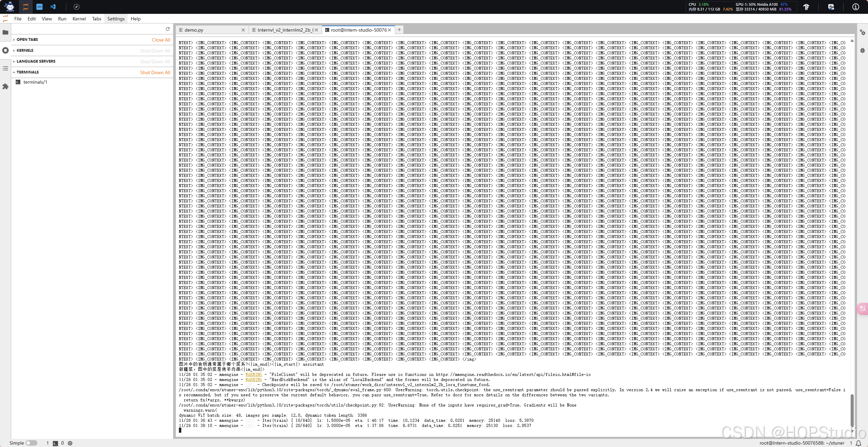This screenshot has height=447, width=868.
Task: Click Shut Down All for terminals
Action: [155, 72]
